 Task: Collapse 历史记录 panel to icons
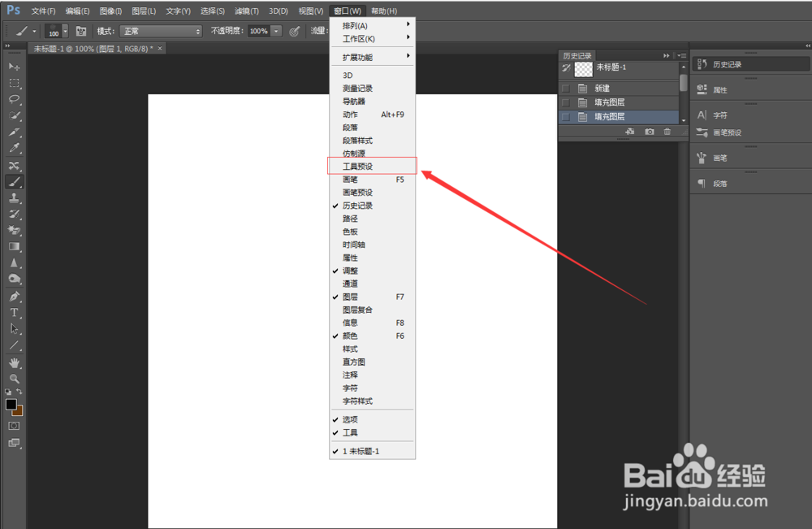coord(667,55)
